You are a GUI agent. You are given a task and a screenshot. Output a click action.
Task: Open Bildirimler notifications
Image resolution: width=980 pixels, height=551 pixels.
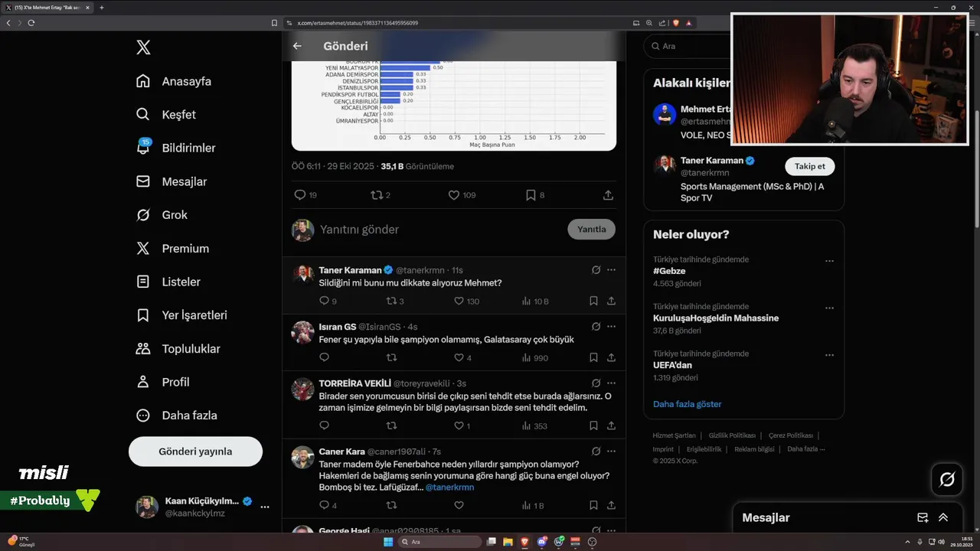175,148
